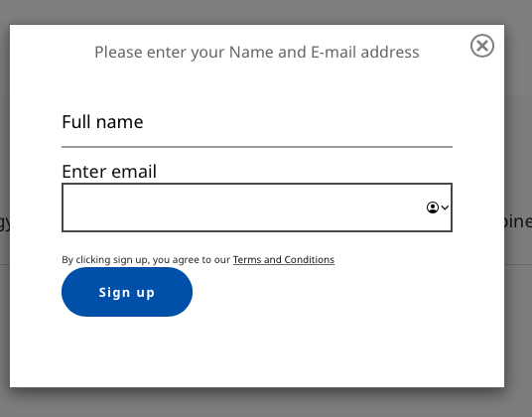The image size is (532, 417).
Task: Click the blue Sign up button
Action: (x=127, y=292)
